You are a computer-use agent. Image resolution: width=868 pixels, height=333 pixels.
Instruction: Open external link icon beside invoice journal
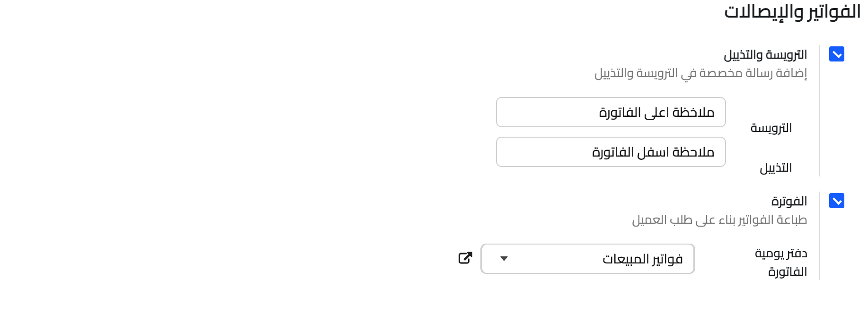click(x=465, y=258)
